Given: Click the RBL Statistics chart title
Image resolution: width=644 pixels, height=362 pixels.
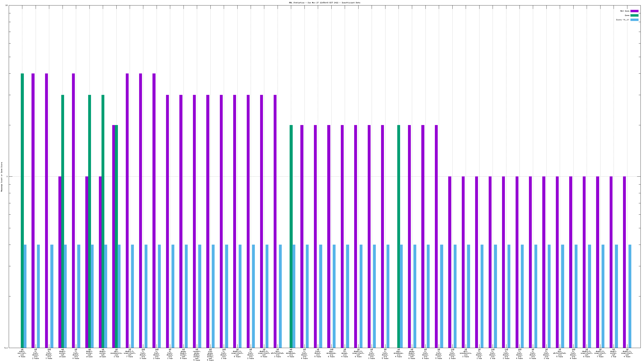Looking at the screenshot, I should (x=324, y=3).
